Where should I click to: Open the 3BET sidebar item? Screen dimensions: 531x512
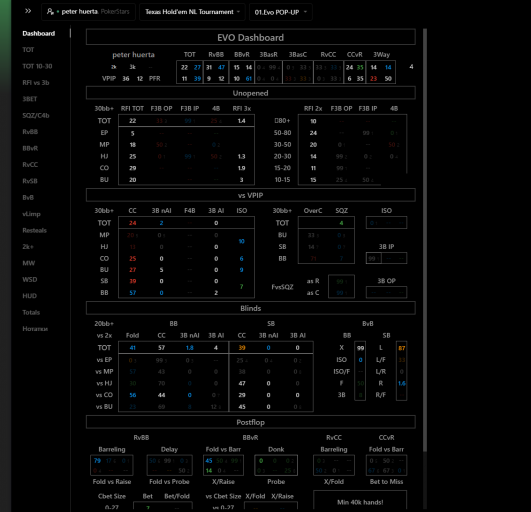(30, 99)
